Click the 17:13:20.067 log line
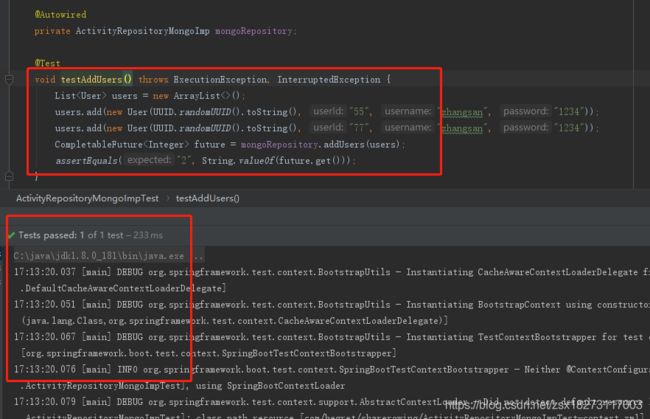This screenshot has height=419, width=650. tap(331, 337)
